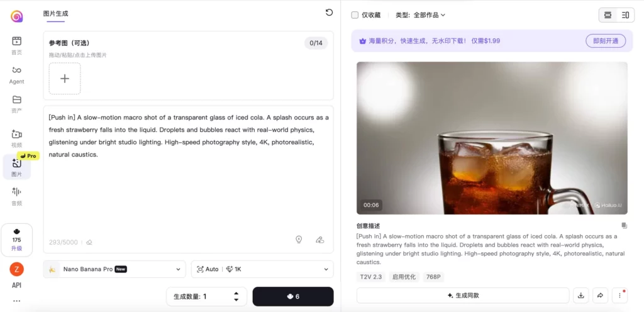Click the 768P tag
The height and width of the screenshot is (312, 644).
click(x=433, y=277)
